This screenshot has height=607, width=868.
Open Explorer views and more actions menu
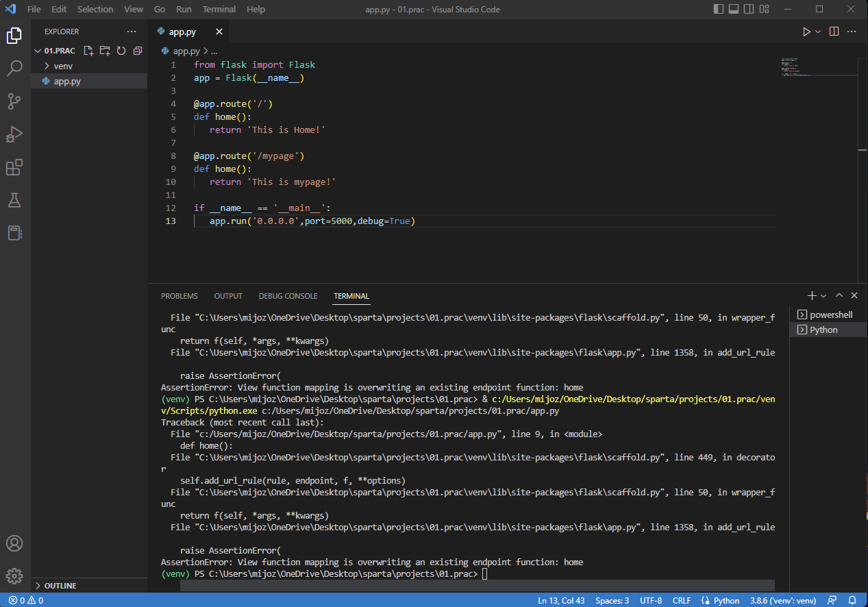pos(132,32)
